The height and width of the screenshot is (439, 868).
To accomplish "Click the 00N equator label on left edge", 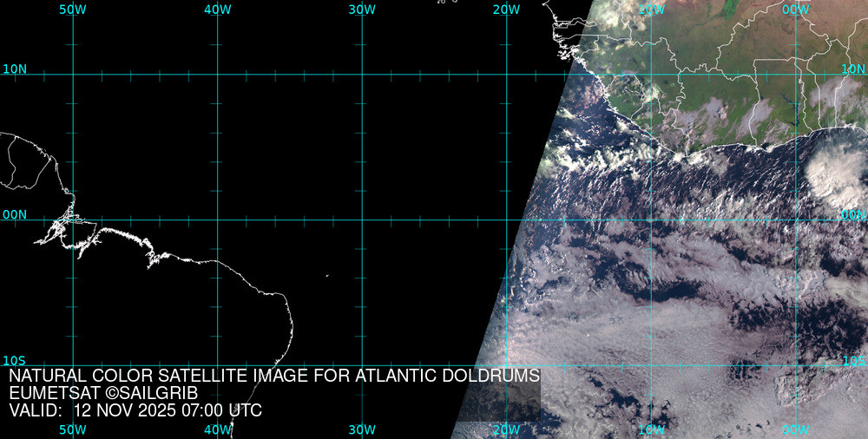I will 15,214.
